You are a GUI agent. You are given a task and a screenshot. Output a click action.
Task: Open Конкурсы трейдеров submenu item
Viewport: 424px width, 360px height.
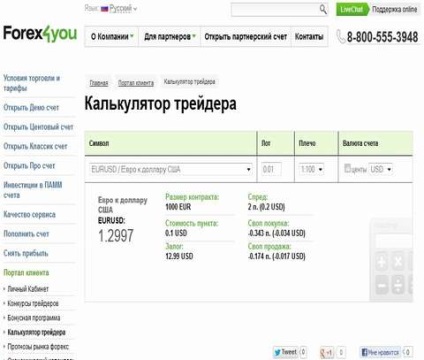coord(33,303)
